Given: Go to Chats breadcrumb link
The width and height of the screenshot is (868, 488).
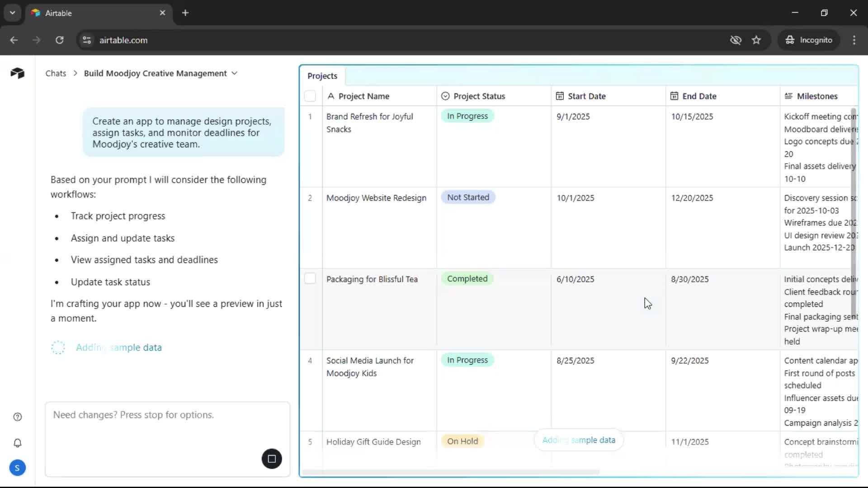Looking at the screenshot, I should pyautogui.click(x=56, y=73).
